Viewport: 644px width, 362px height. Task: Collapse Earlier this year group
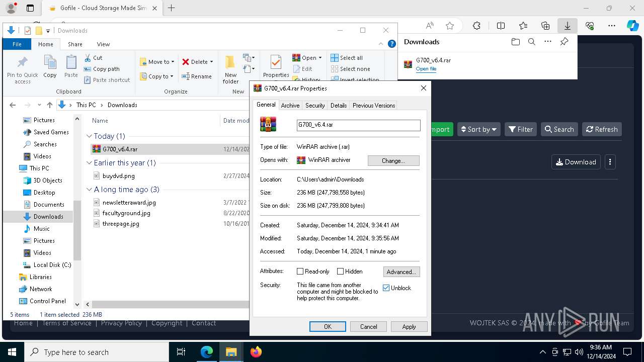click(x=89, y=163)
